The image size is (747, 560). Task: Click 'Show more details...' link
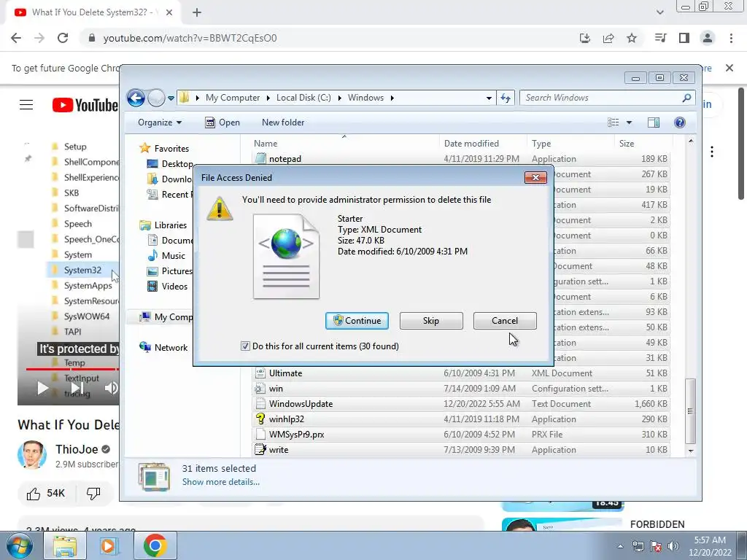[x=220, y=482]
